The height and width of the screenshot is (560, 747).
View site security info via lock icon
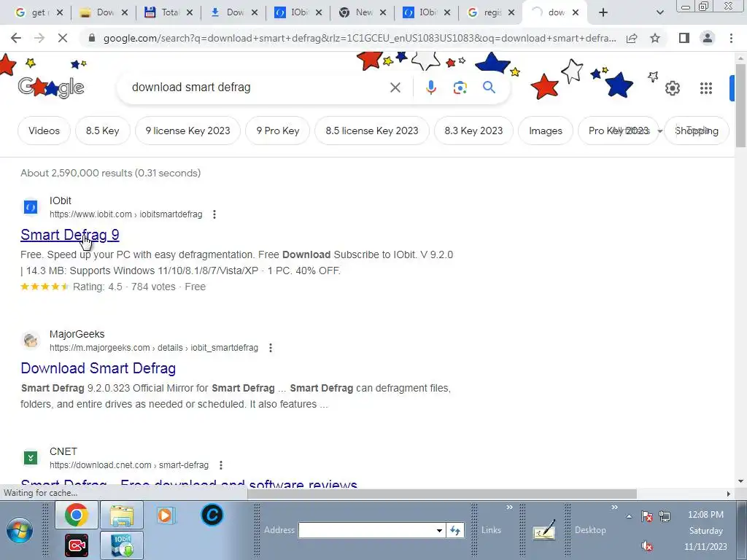click(x=92, y=38)
